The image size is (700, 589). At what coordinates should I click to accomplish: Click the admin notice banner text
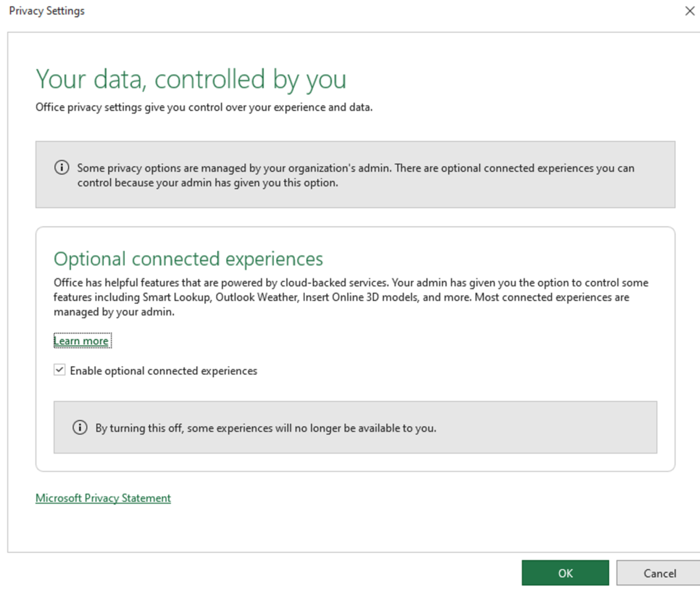(x=355, y=174)
